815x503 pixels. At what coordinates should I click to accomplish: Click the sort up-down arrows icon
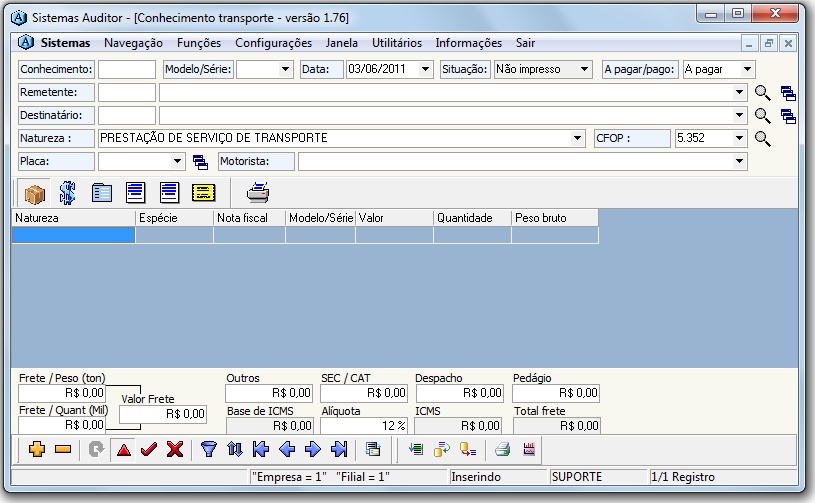click(235, 449)
